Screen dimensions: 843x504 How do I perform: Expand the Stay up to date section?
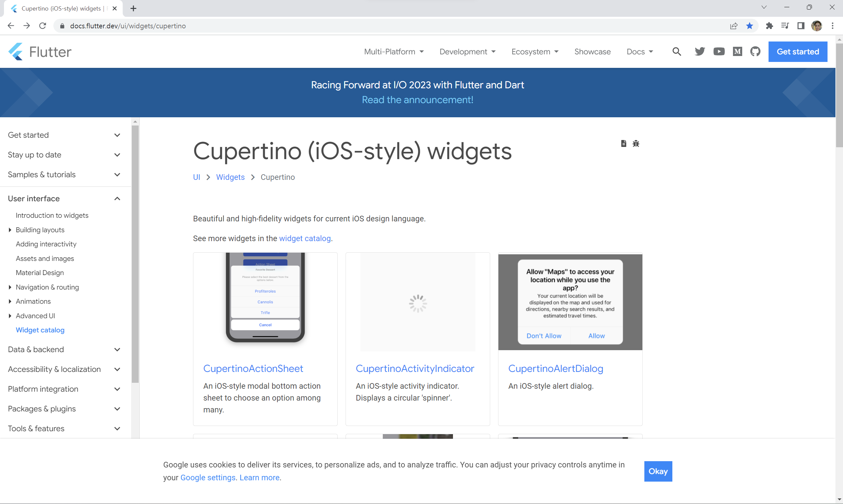[65, 155]
